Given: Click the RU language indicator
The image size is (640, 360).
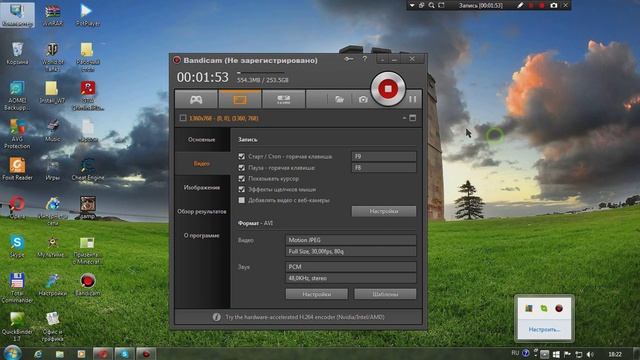Looking at the screenshot, I should (515, 353).
